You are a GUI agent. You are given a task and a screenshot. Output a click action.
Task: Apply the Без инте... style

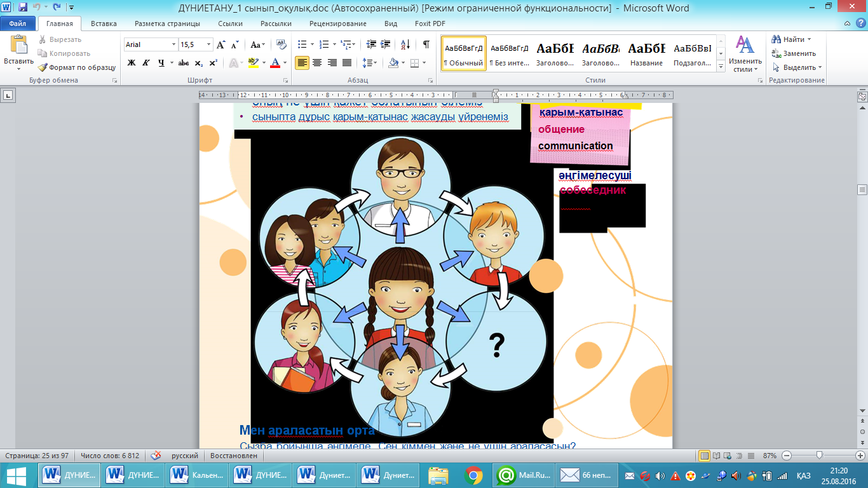510,53
